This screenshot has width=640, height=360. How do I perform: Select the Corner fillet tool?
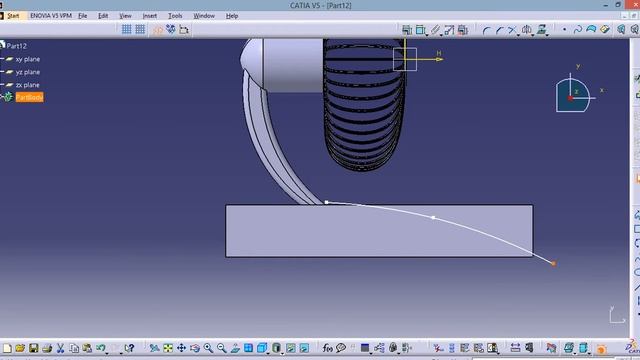486,30
